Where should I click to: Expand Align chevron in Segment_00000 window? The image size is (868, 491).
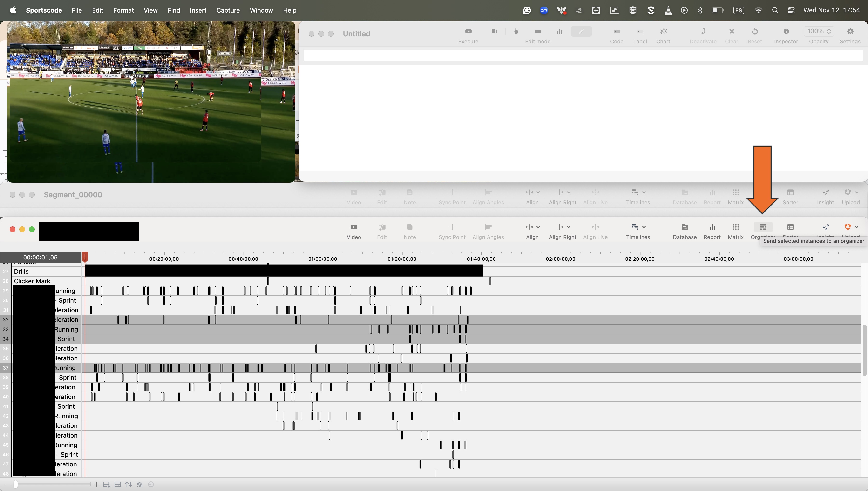(x=538, y=192)
